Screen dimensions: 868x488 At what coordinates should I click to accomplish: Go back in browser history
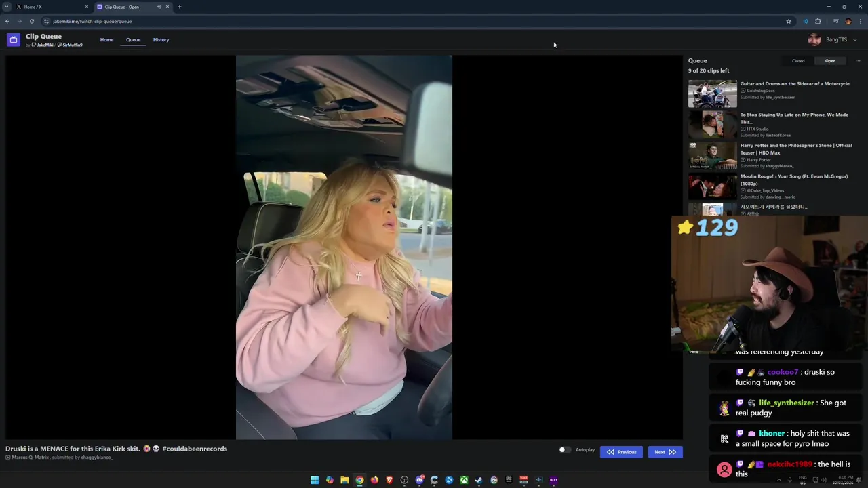pyautogui.click(x=7, y=21)
